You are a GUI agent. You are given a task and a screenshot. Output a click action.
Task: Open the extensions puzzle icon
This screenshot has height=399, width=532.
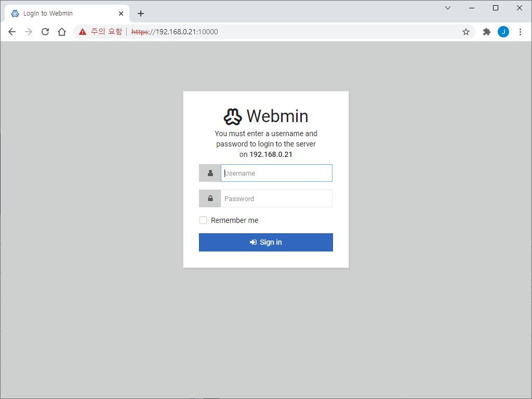(x=486, y=32)
